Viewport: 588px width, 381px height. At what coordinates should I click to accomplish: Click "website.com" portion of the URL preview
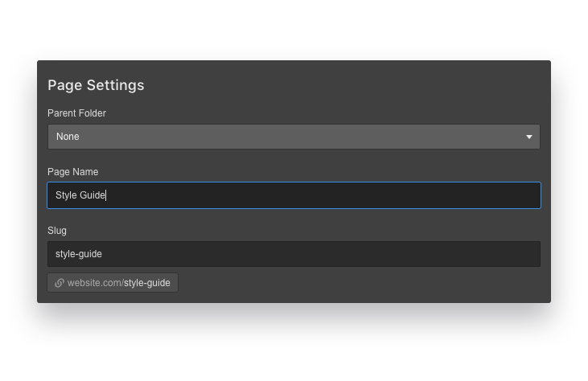coord(93,283)
